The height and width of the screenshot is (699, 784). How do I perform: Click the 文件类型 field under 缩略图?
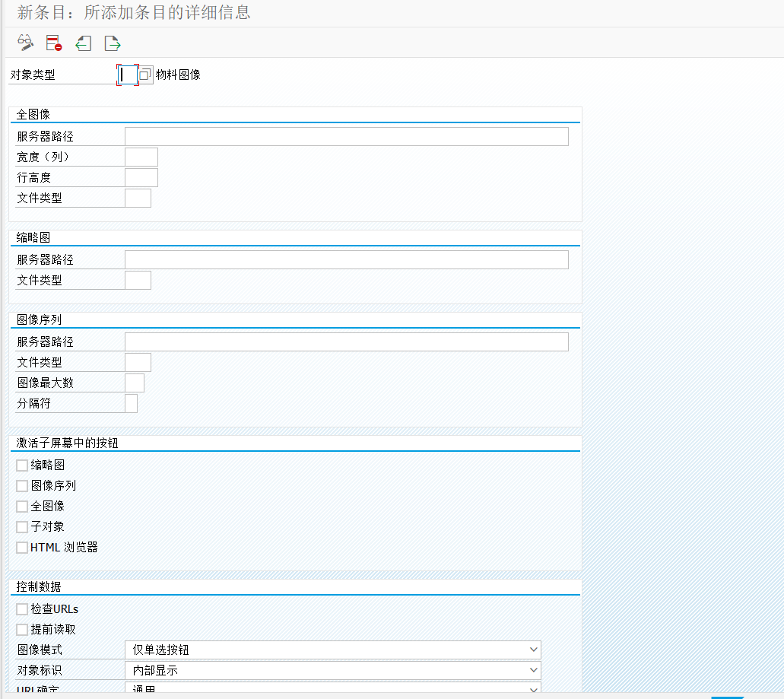(138, 280)
